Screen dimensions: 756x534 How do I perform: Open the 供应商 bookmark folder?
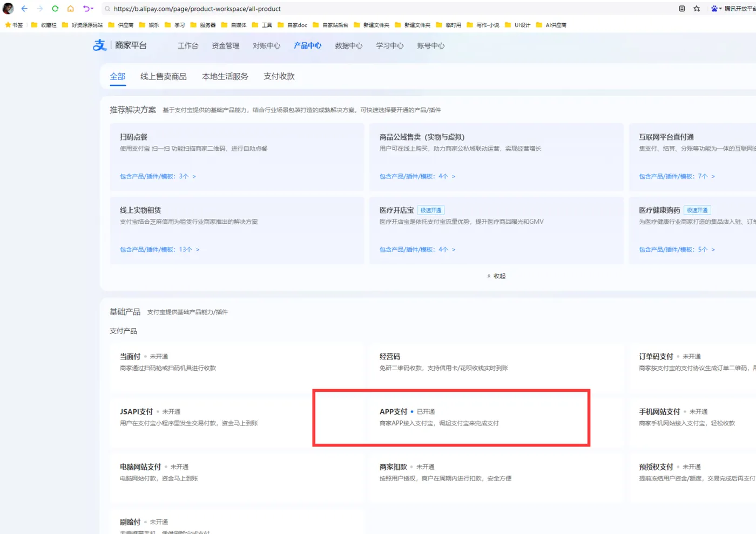click(121, 25)
